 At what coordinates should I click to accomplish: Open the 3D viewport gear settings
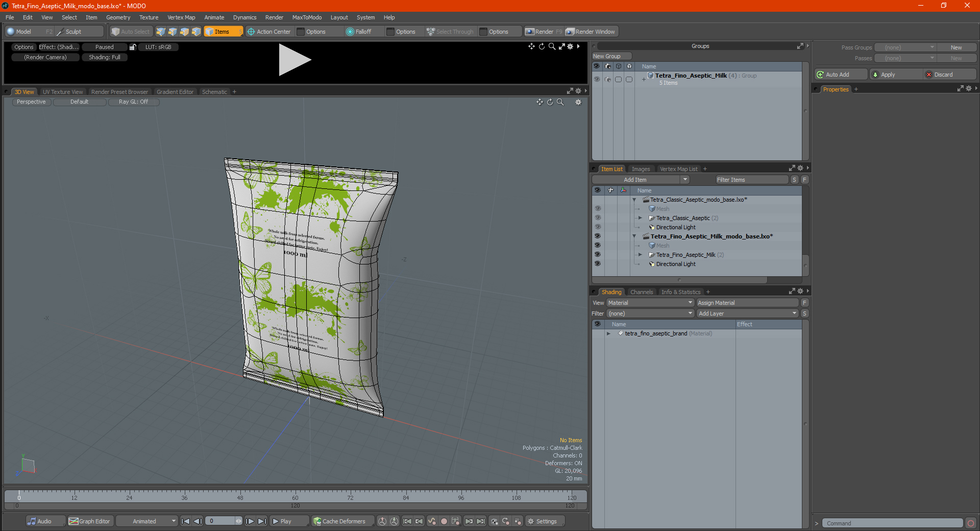click(x=578, y=102)
